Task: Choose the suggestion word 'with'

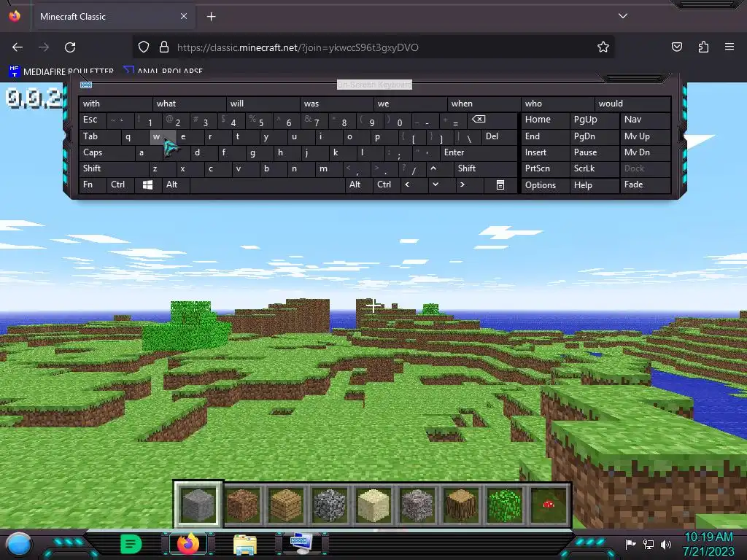Action: (x=116, y=104)
